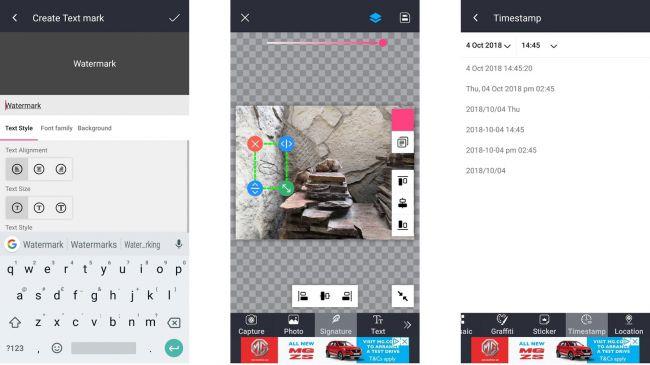This screenshot has height=365, width=650.
Task: Tap the keyboard microphone icon
Action: tap(179, 244)
